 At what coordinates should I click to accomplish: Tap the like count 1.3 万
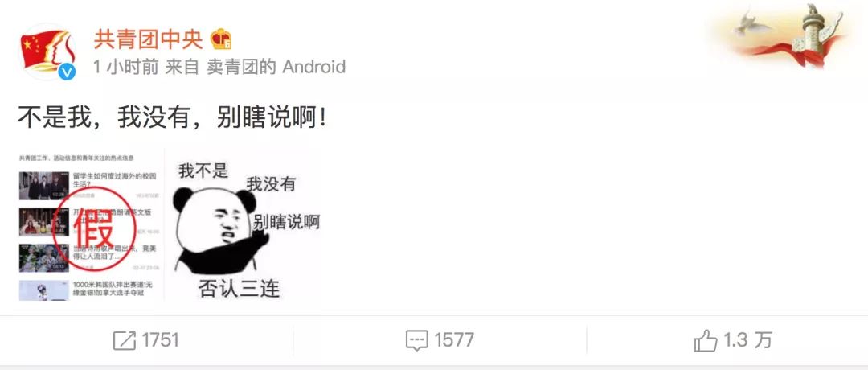point(747,340)
